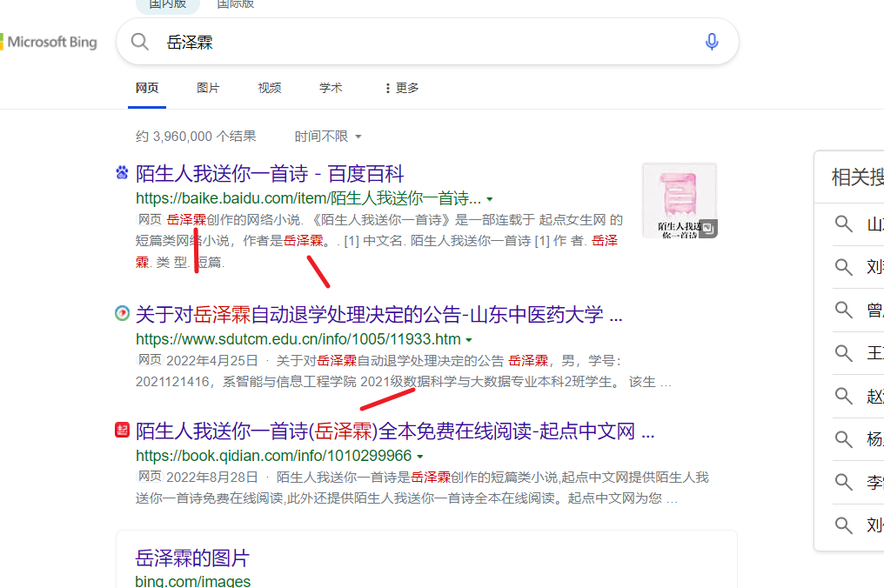This screenshot has height=588, width=884.
Task: Switch to the 国际版 tab
Action: (236, 4)
